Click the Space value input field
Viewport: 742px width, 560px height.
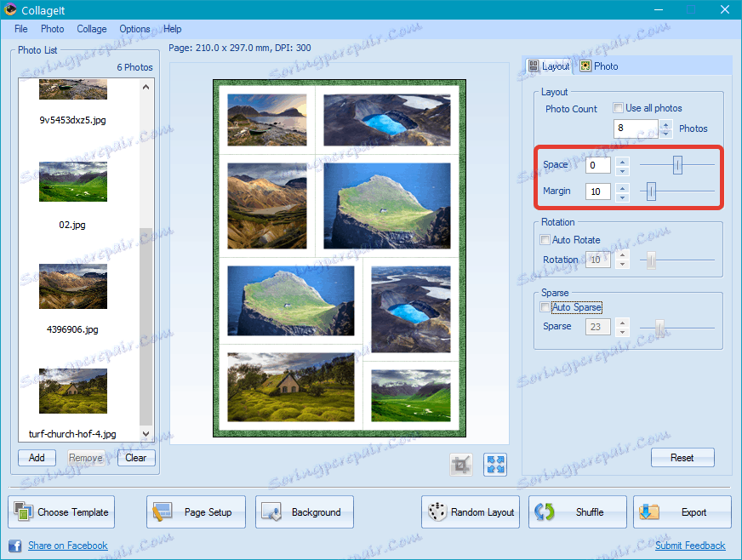(597, 165)
